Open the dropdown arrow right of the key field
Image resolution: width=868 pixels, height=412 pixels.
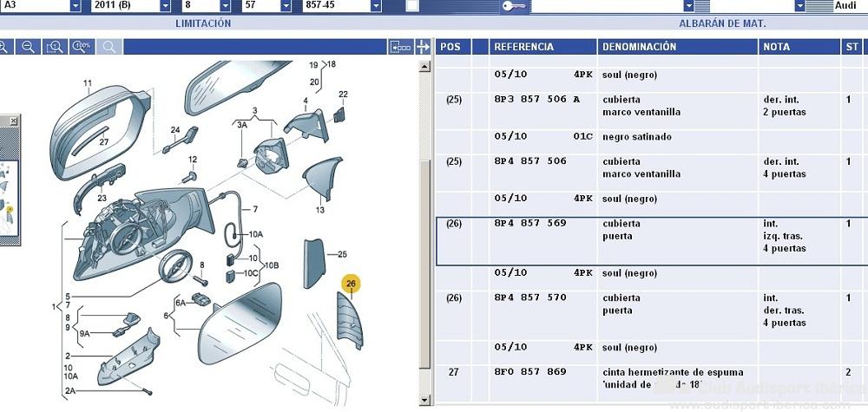[x=688, y=6]
